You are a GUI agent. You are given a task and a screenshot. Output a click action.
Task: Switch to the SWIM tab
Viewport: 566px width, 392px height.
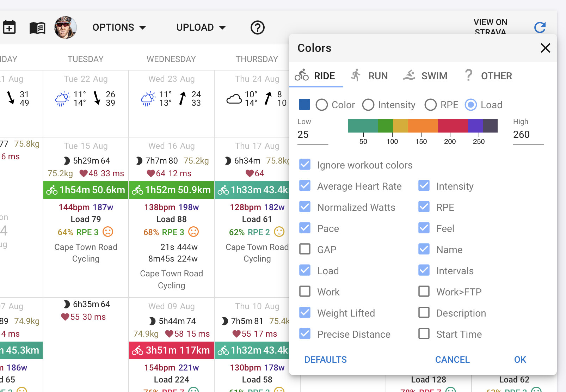coord(425,76)
